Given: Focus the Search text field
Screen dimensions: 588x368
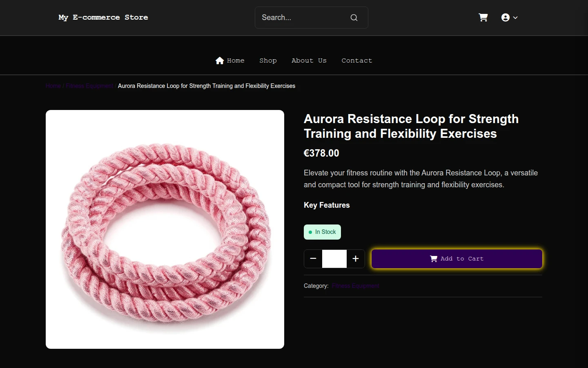Looking at the screenshot, I should pyautogui.click(x=303, y=18).
